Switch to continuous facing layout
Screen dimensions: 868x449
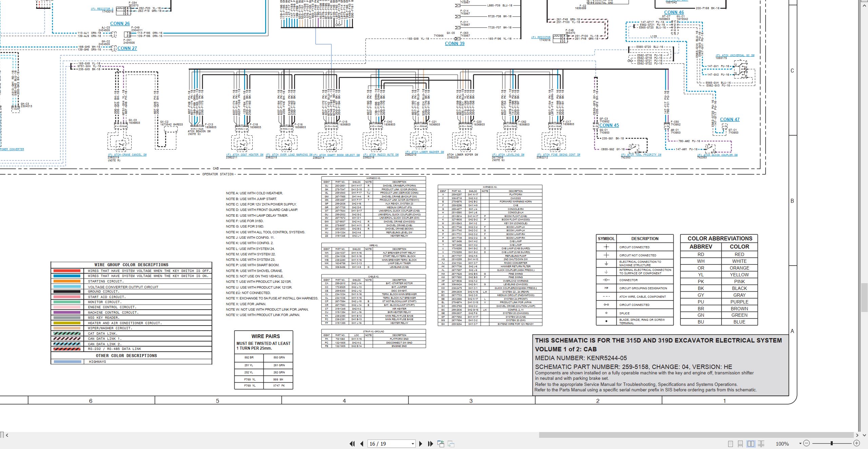pos(761,444)
